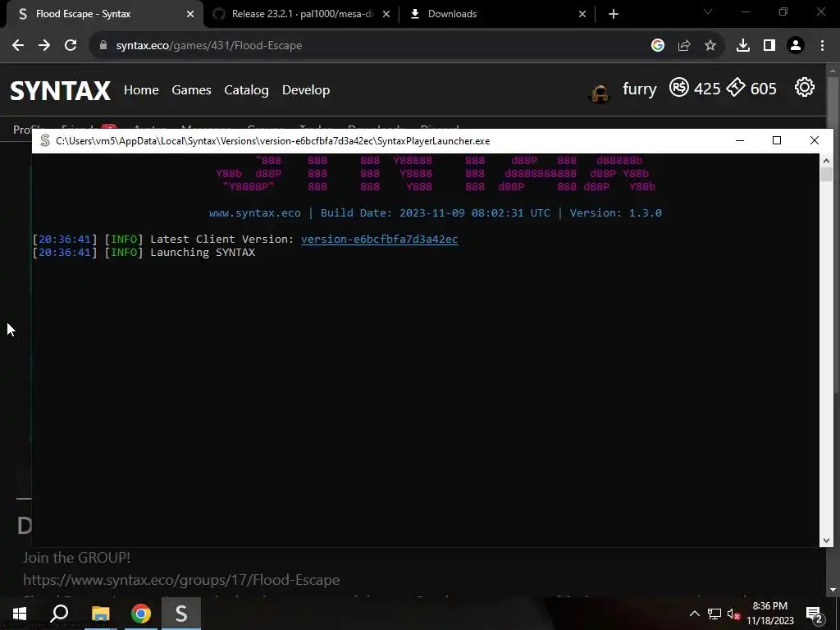Open the Games page

(191, 90)
